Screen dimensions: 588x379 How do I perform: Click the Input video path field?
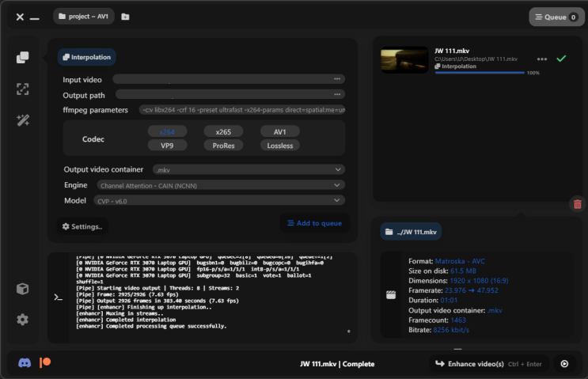click(x=229, y=79)
